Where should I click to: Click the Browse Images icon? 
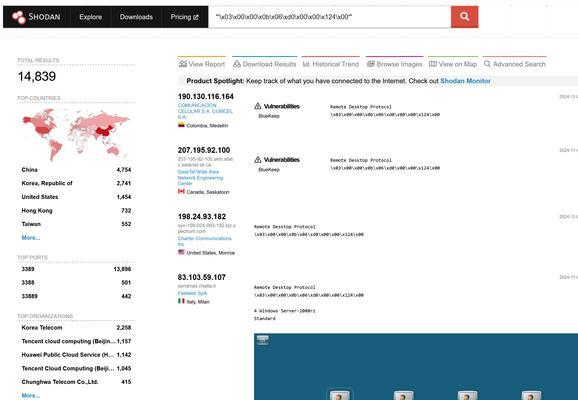click(x=371, y=64)
